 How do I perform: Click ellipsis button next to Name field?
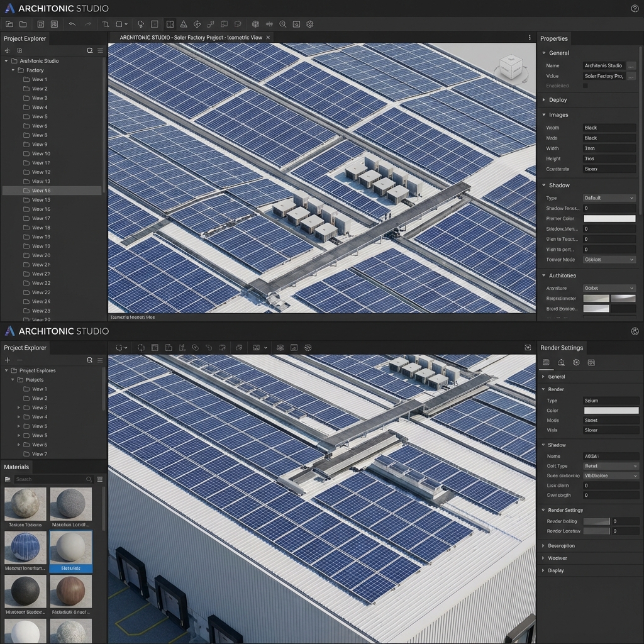pyautogui.click(x=631, y=65)
